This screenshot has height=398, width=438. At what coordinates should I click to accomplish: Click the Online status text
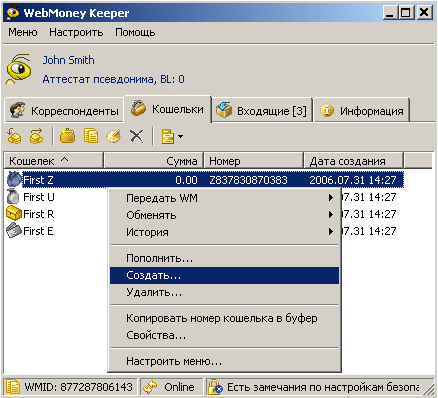tap(179, 387)
